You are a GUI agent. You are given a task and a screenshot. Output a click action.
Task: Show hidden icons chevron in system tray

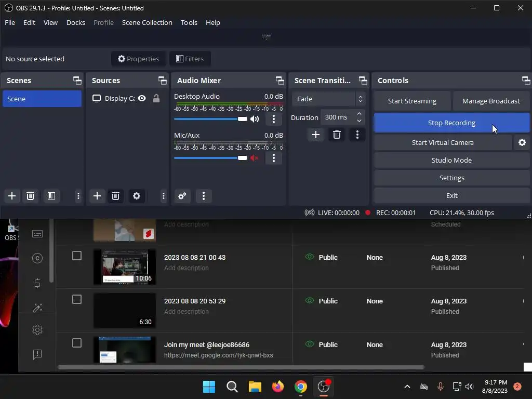tap(407, 387)
